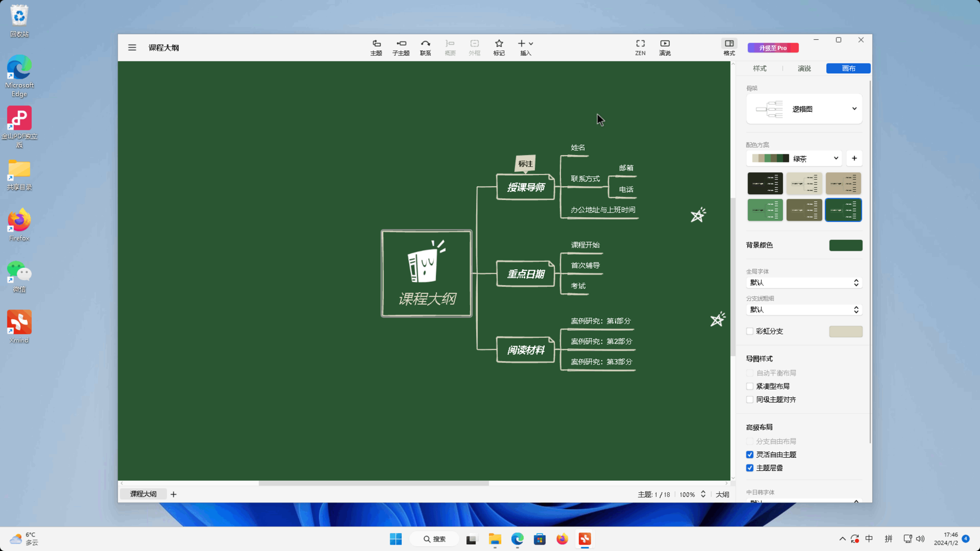980x551 pixels.
Task: Choose the tan theme thumbnail
Action: pos(843,183)
